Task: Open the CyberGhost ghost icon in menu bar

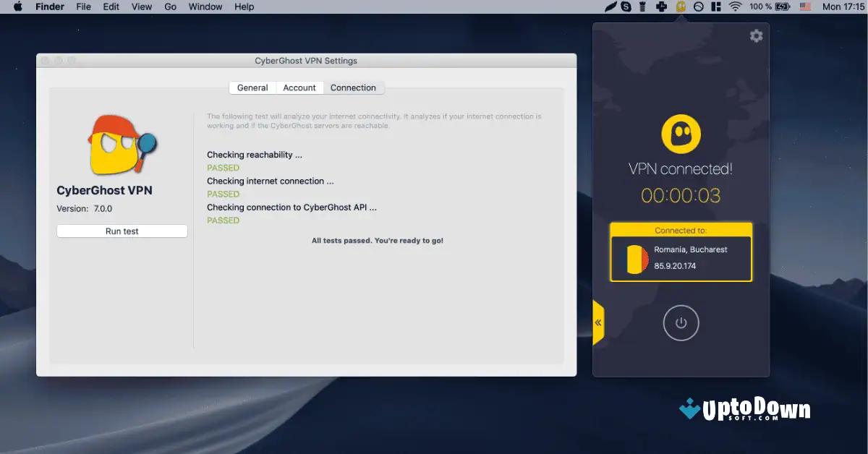Action: point(680,7)
